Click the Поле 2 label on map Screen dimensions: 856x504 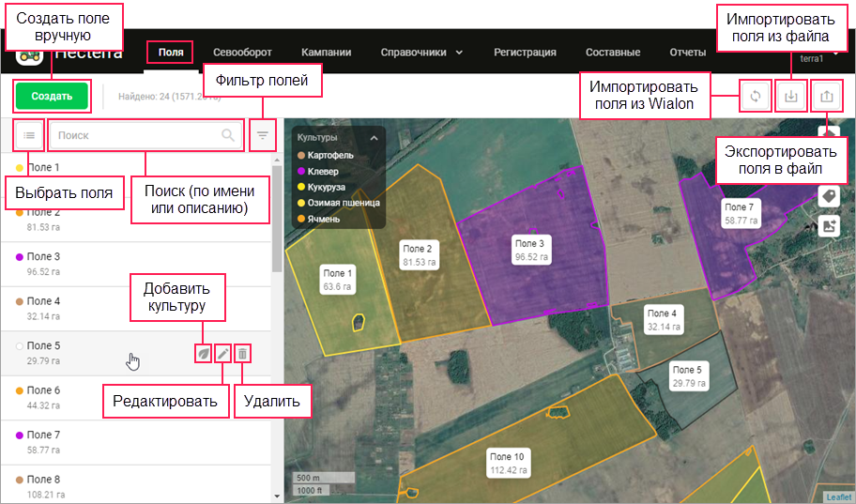pyautogui.click(x=420, y=255)
